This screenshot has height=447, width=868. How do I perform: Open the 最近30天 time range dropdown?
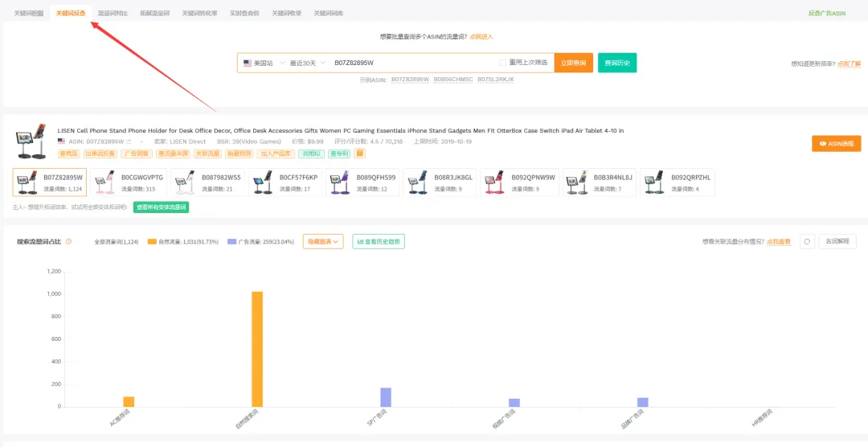pos(308,64)
